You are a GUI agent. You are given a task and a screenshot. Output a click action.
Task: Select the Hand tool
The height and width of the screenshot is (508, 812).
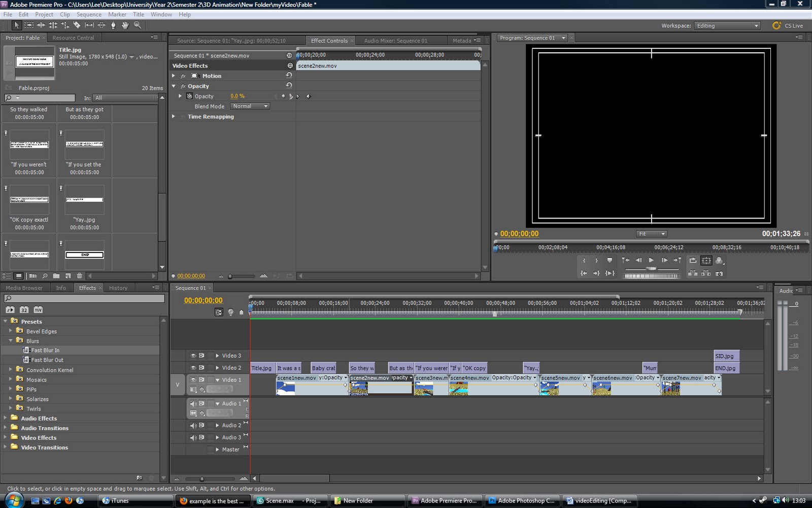tap(125, 25)
